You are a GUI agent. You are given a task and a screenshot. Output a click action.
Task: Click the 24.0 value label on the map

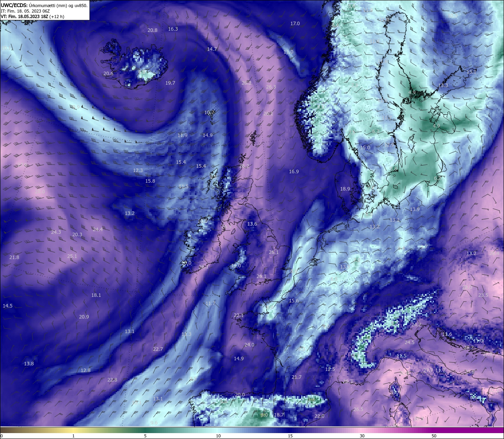[x=249, y=345]
